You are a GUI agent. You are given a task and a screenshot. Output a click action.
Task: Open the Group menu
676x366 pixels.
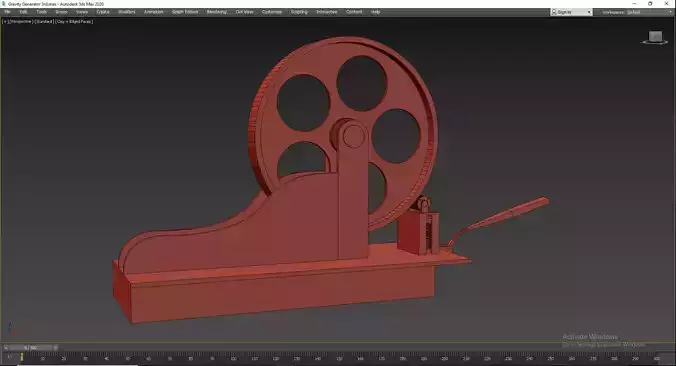(61, 12)
